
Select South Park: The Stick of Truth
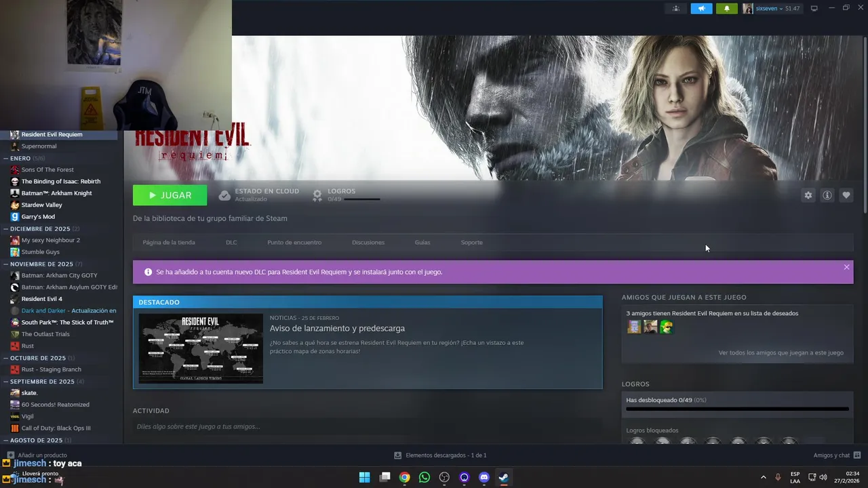click(x=59, y=323)
